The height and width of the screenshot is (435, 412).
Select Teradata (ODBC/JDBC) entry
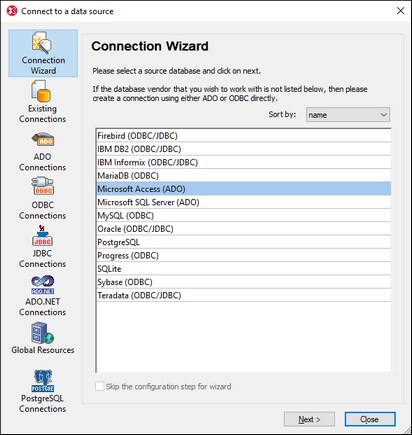243,296
